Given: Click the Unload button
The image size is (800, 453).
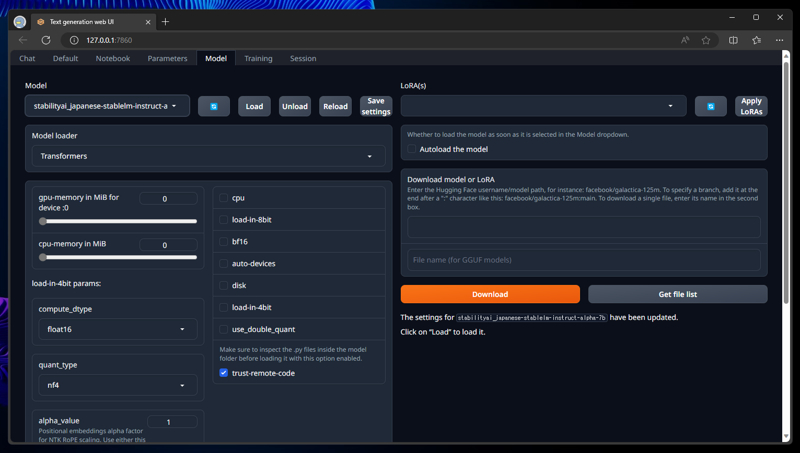Looking at the screenshot, I should [x=295, y=106].
